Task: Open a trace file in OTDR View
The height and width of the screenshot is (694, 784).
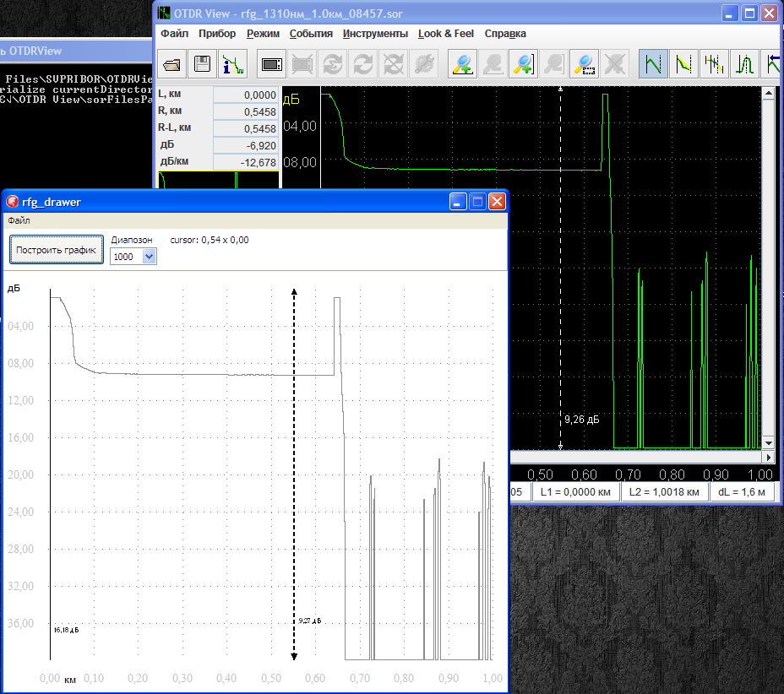Action: [x=171, y=64]
